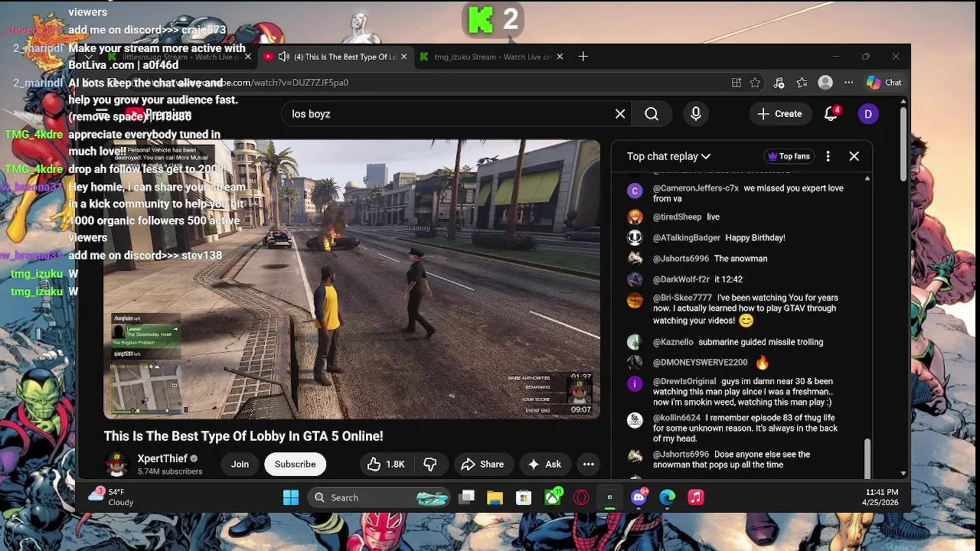Open XpertThief channel avatar
The height and width of the screenshot is (551, 980).
tap(116, 464)
